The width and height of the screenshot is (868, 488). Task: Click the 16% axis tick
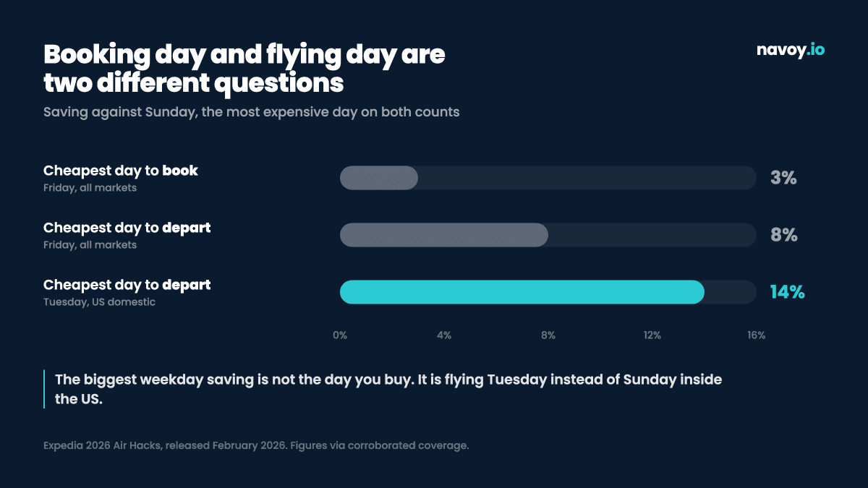coord(757,335)
